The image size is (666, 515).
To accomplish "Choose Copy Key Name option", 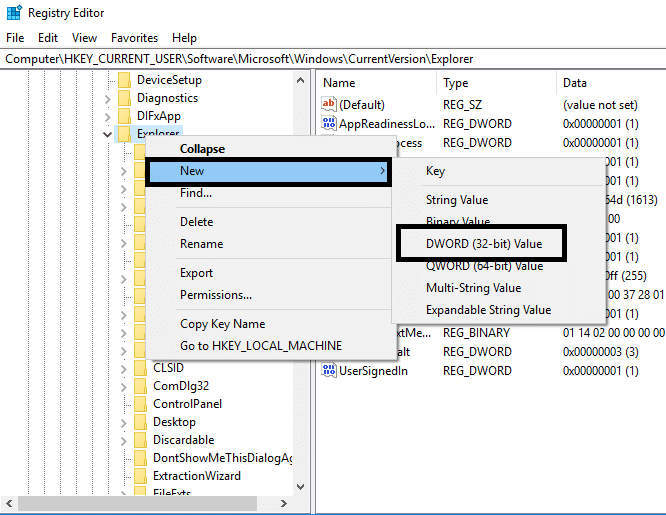I will point(222,324).
